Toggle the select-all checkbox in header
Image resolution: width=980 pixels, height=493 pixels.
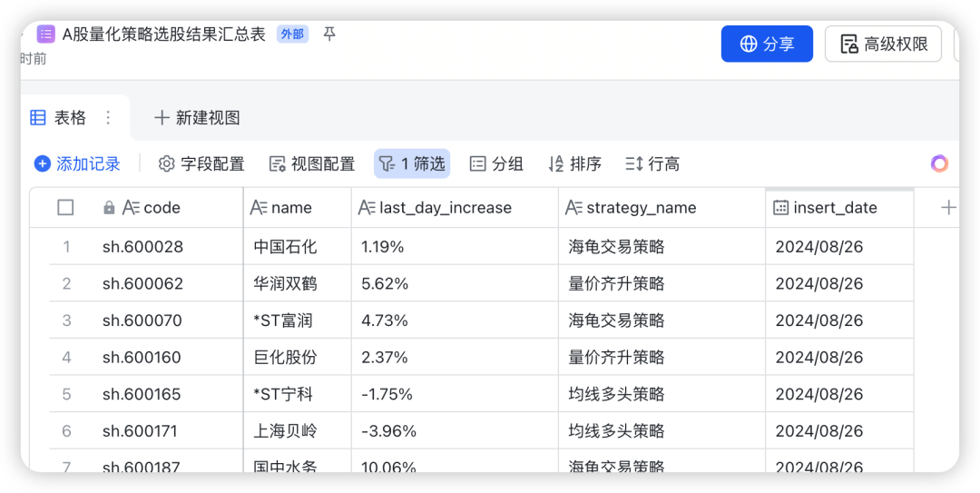[x=65, y=208]
